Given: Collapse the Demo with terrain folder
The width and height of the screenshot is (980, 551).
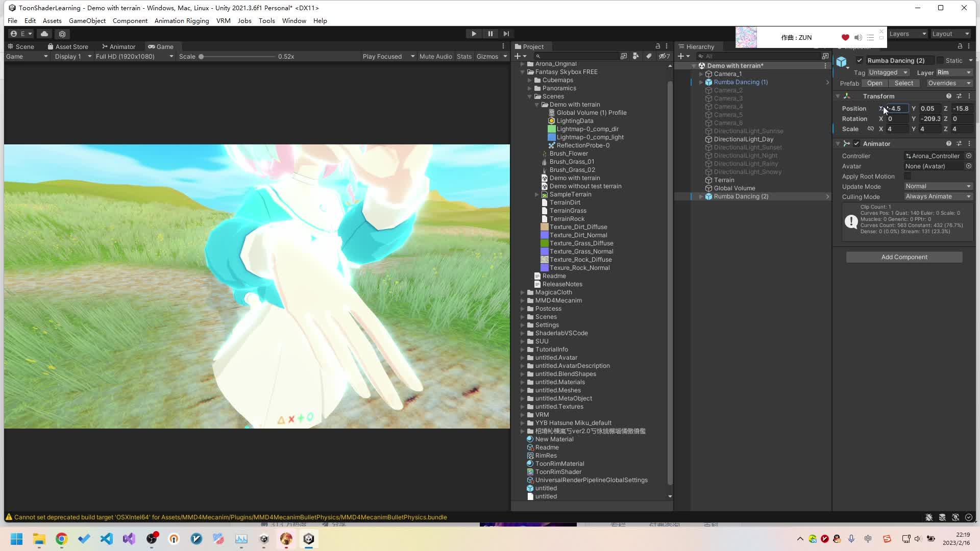Looking at the screenshot, I should 537,105.
